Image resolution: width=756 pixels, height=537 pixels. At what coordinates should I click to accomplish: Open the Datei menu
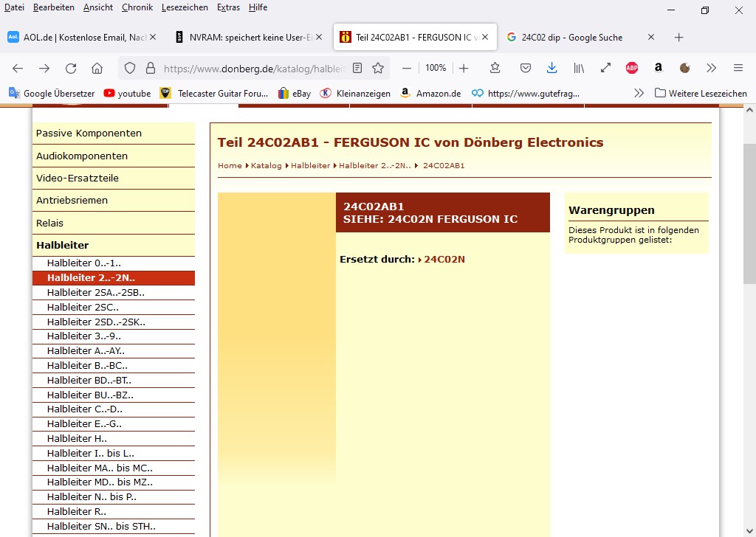[14, 7]
